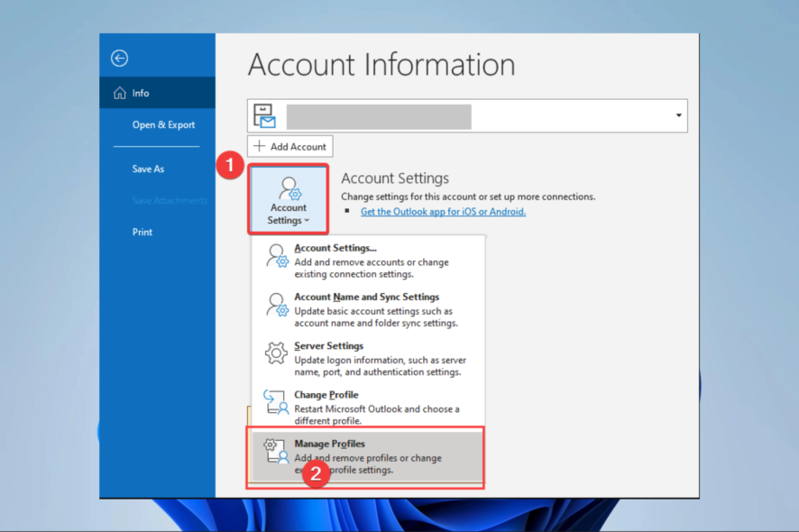799x532 pixels.
Task: Click the Manage Profiles icon
Action: click(x=276, y=451)
